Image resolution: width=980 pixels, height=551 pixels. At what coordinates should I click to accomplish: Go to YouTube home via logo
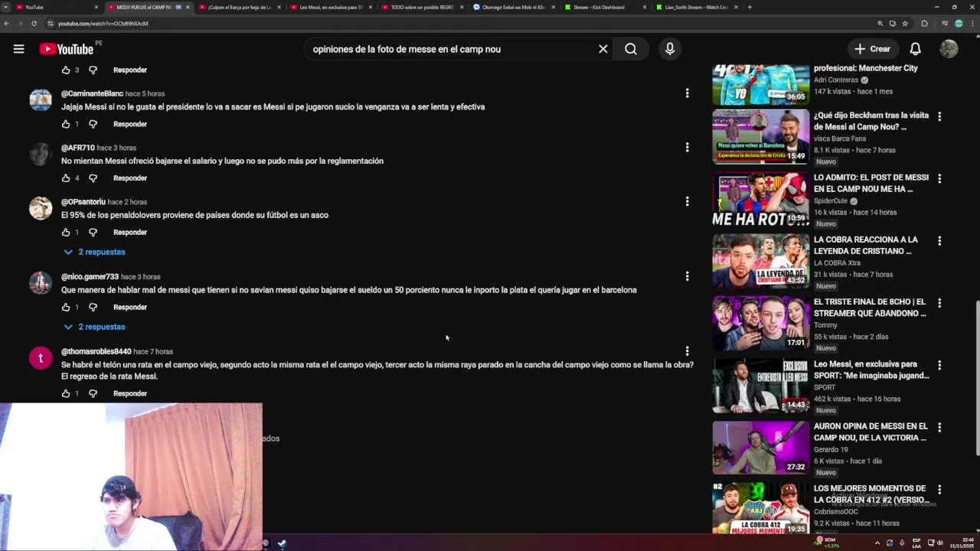point(66,49)
